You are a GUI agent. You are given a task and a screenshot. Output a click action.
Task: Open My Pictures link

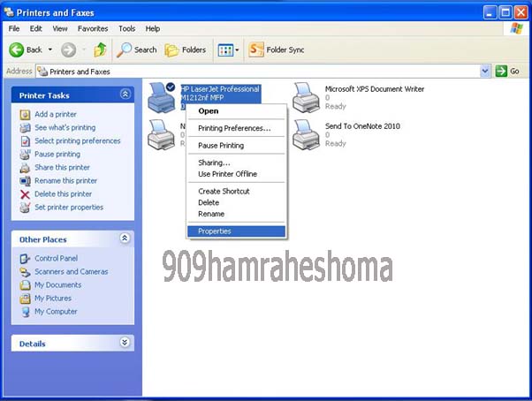point(53,299)
